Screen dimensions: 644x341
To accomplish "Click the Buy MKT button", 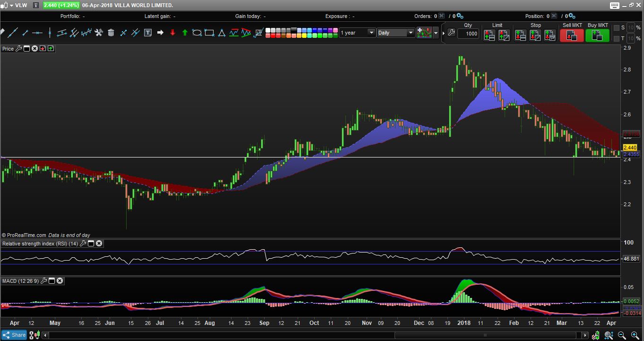I will tap(598, 35).
